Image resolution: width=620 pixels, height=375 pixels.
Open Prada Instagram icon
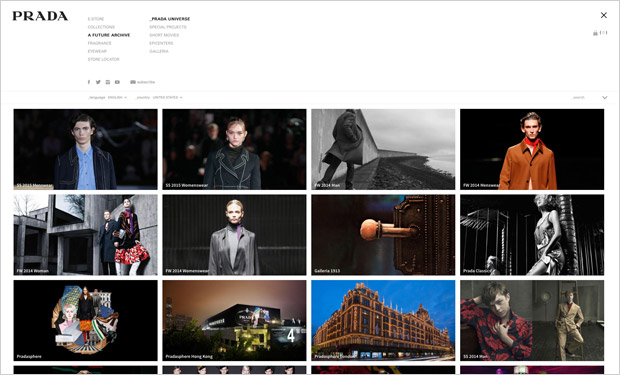click(x=108, y=82)
